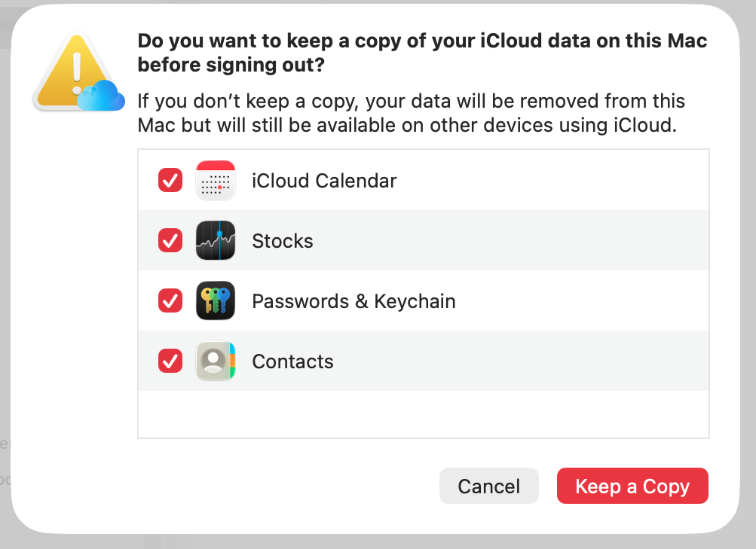Uncheck the iCloud Calendar checkbox
756x549 pixels.
tap(170, 180)
